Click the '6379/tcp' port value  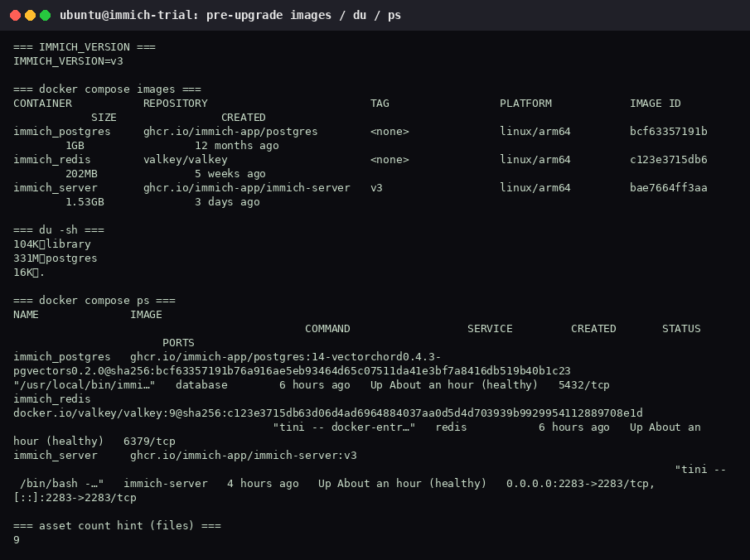tap(149, 442)
